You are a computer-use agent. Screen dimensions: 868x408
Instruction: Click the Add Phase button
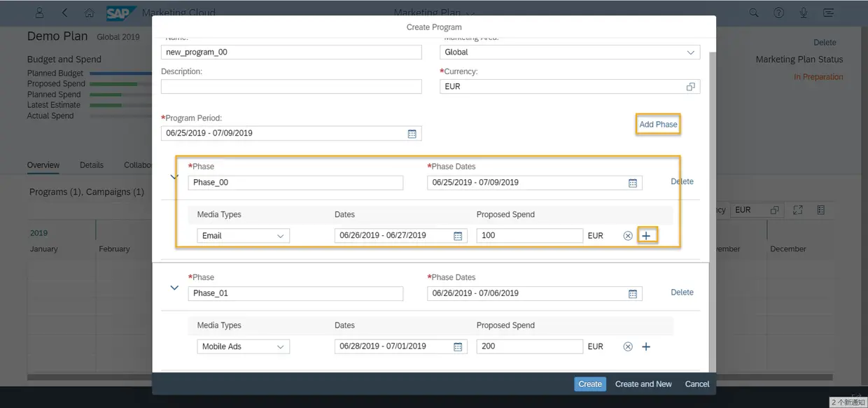(658, 125)
